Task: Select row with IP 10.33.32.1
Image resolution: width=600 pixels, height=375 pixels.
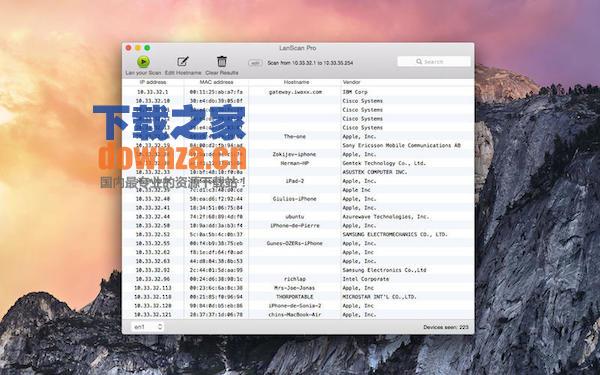Action: click(298, 92)
